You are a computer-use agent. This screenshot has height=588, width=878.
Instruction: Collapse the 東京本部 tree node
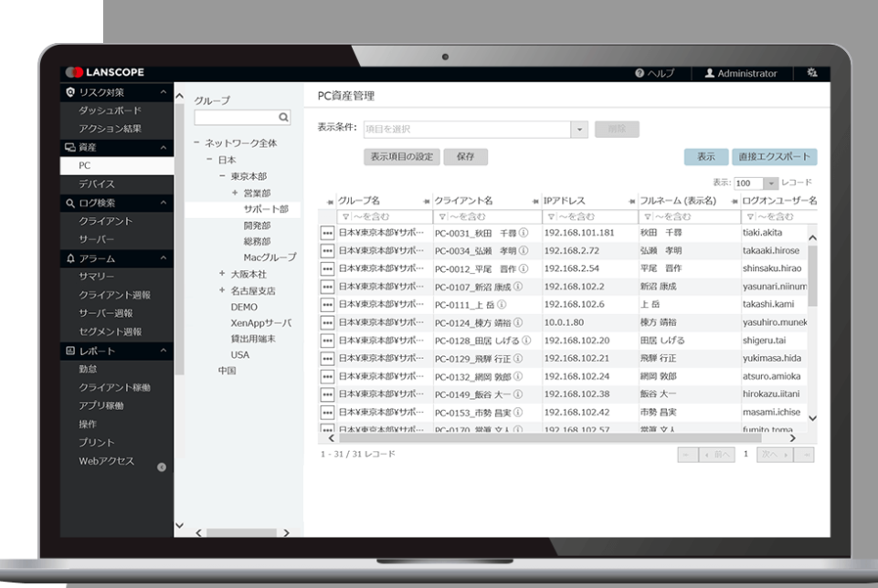point(222,175)
